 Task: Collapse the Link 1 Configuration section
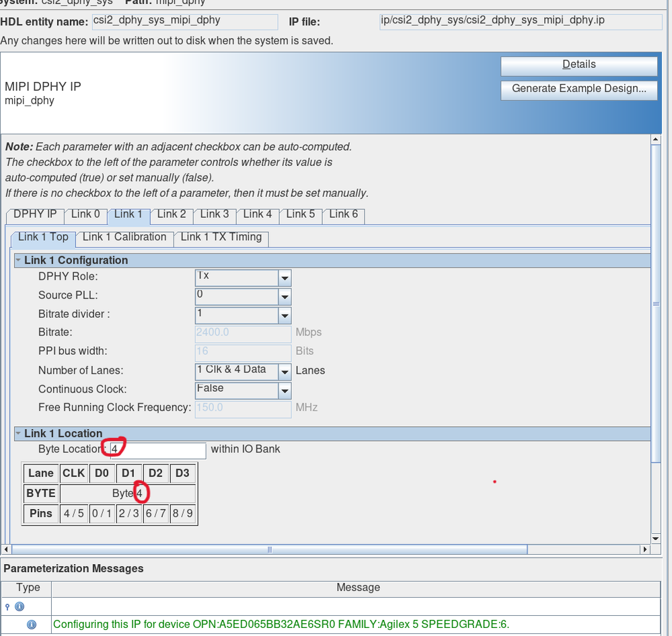point(18,261)
